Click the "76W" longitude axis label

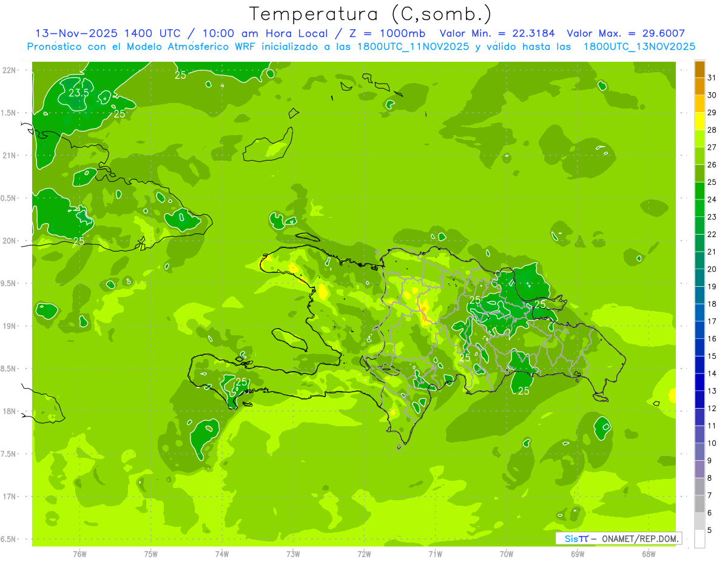pyautogui.click(x=79, y=554)
